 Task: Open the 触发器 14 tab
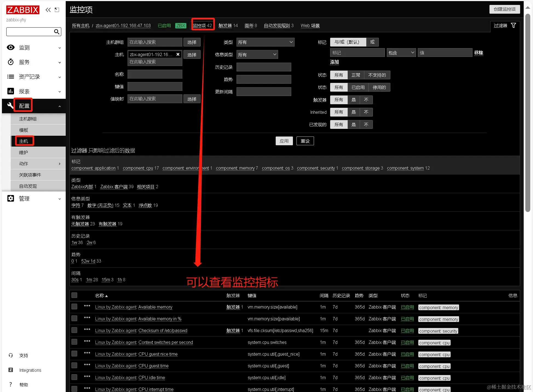pyautogui.click(x=228, y=25)
